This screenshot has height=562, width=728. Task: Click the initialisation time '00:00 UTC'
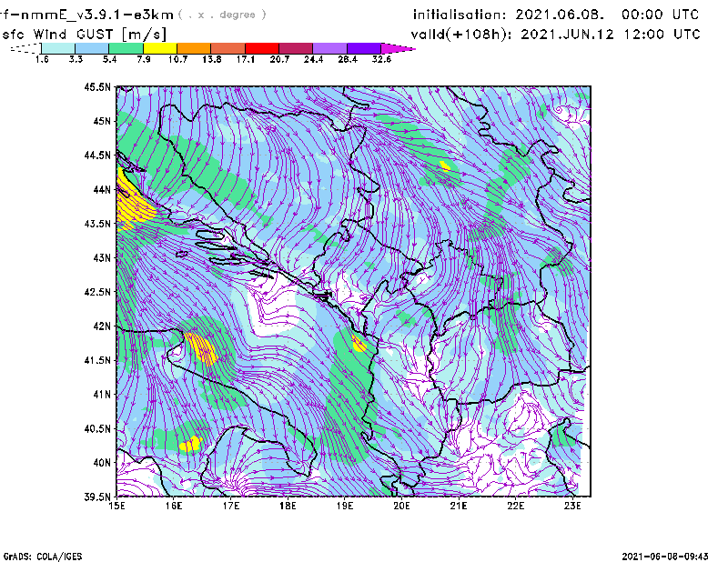661,15
